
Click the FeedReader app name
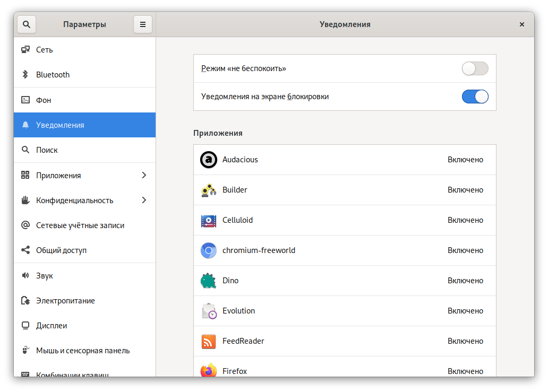click(x=243, y=341)
